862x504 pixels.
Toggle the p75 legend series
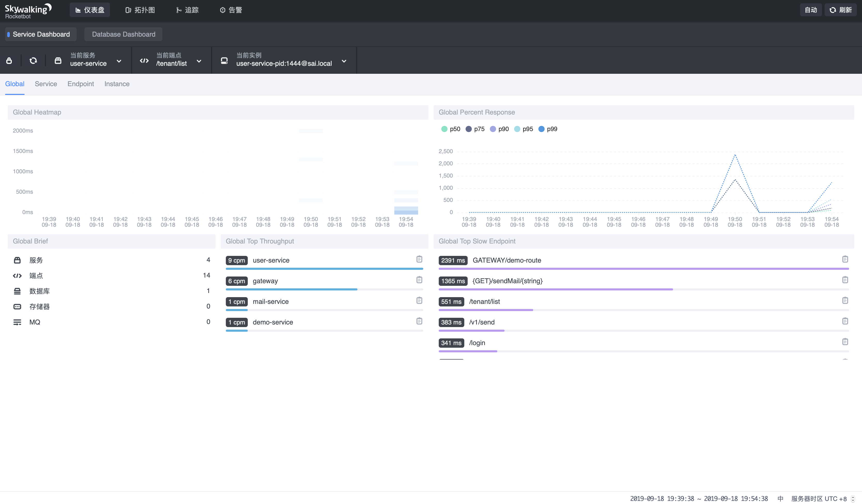(x=475, y=129)
